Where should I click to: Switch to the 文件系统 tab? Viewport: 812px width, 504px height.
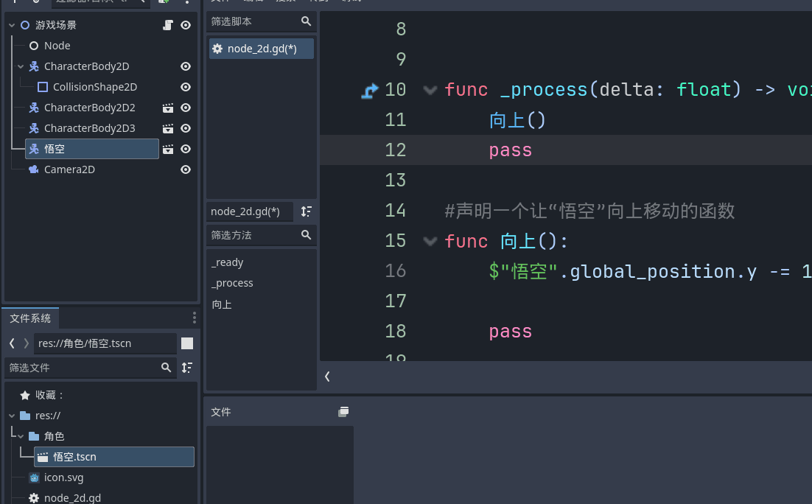pos(30,318)
